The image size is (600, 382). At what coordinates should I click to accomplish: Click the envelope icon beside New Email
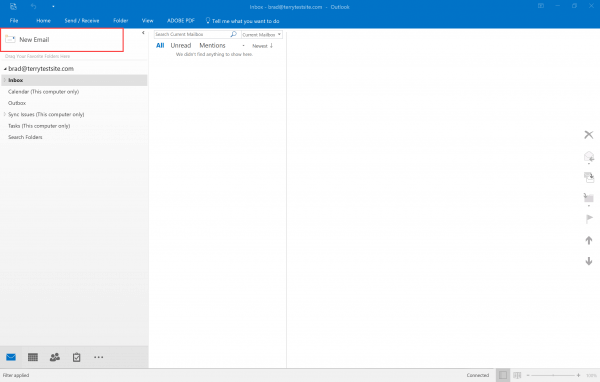click(10, 39)
